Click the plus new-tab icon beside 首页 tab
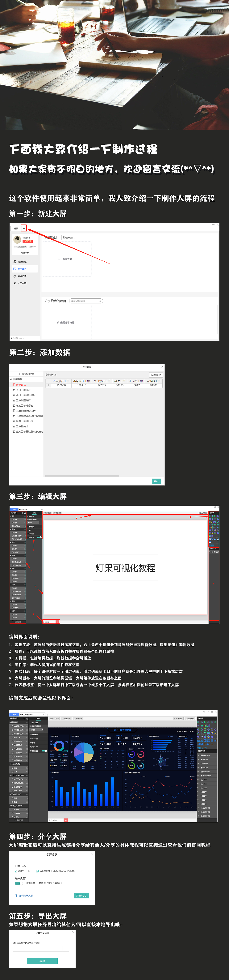Viewport: 229px width, 980px height. click(x=24, y=228)
